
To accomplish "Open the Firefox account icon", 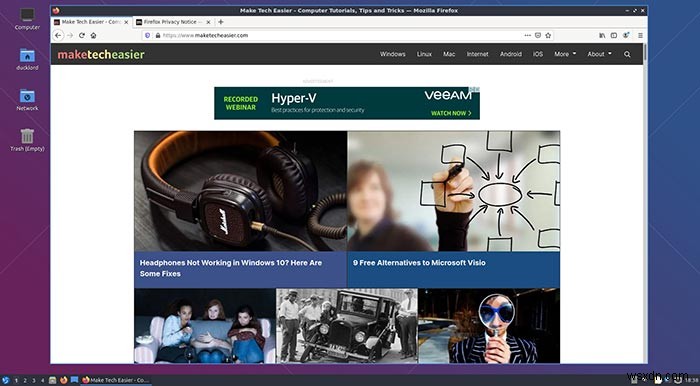I will pos(626,35).
